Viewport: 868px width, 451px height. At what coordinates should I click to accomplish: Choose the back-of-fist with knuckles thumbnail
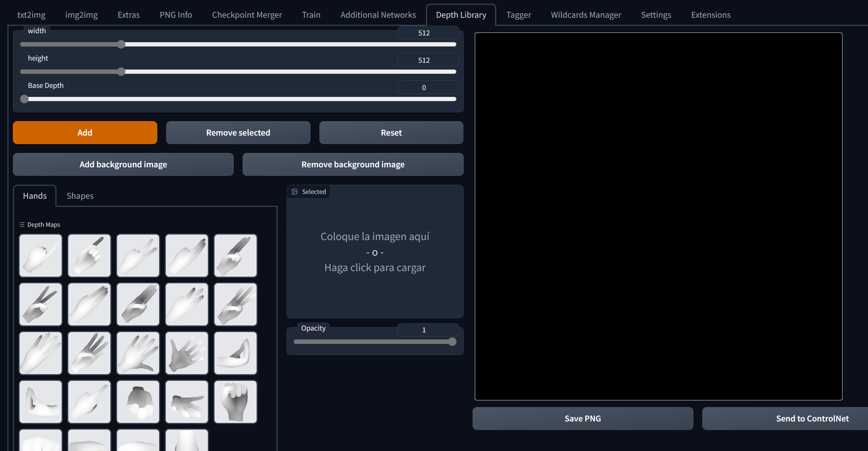click(x=138, y=402)
